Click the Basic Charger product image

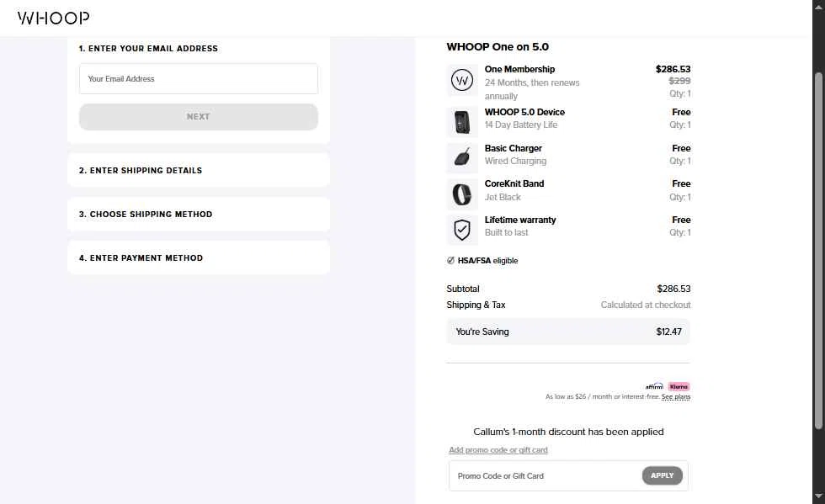[x=462, y=157]
